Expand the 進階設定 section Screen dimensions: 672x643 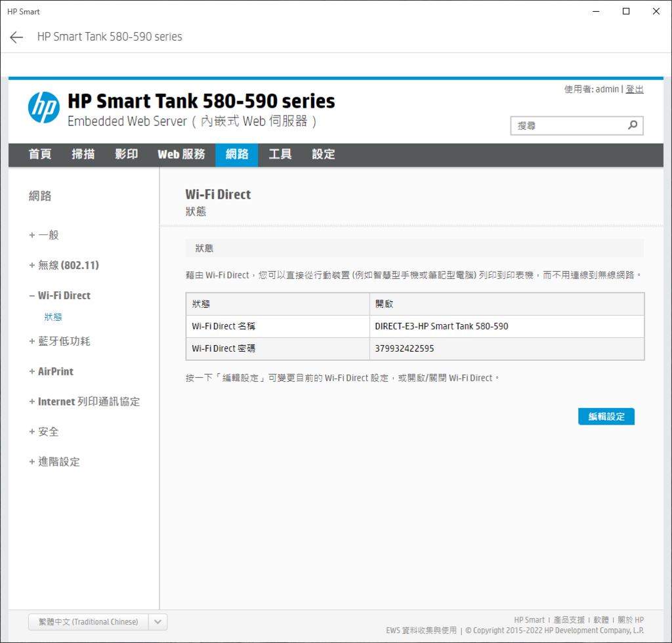[x=54, y=462]
